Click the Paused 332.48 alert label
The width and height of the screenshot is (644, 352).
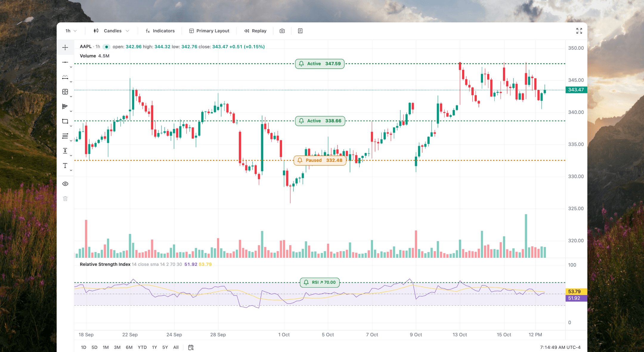point(320,160)
